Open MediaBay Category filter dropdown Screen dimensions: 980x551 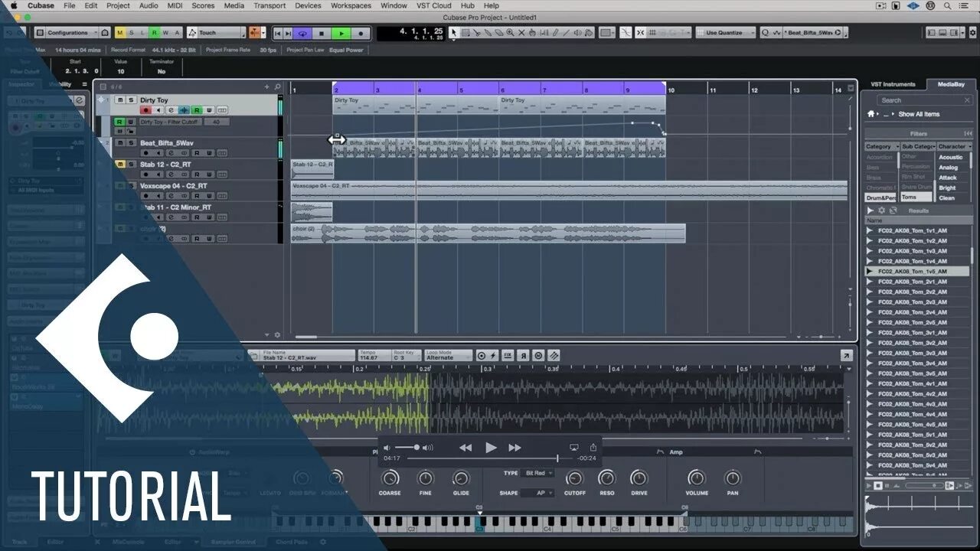[x=880, y=146]
